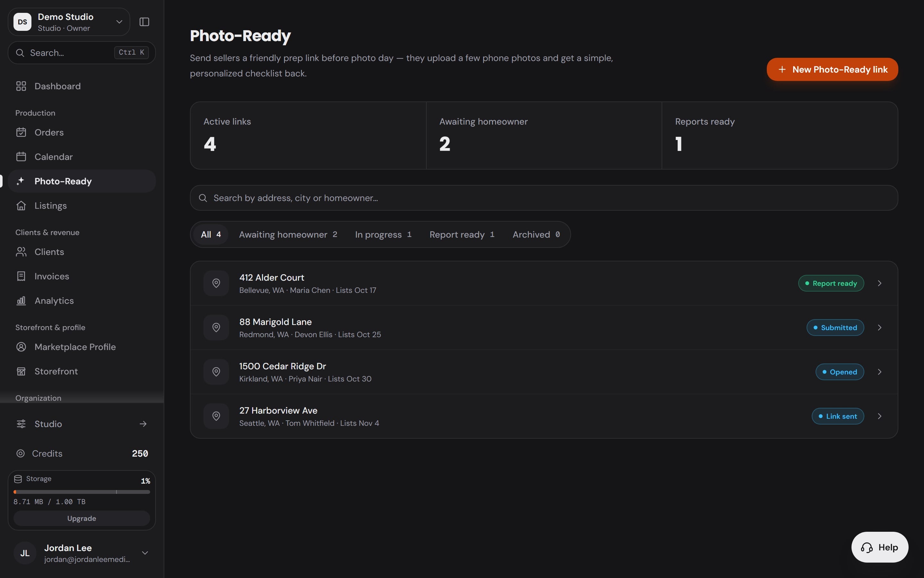Click the Clients people icon
924x578 pixels.
[x=21, y=251]
